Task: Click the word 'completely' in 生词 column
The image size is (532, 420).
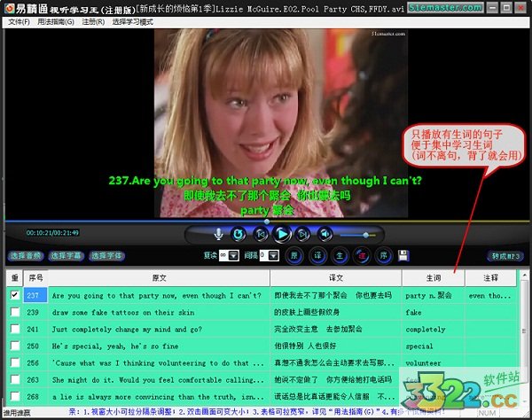Action: pyautogui.click(x=426, y=330)
